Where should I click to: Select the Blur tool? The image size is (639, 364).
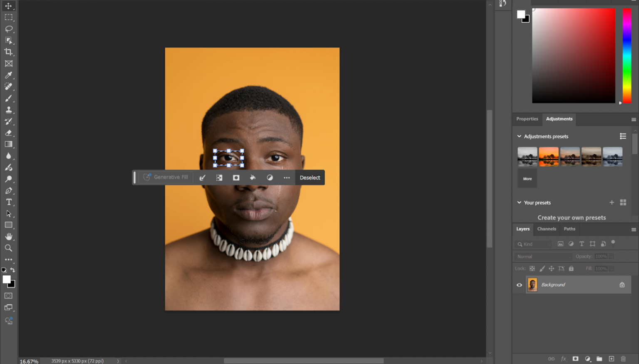pos(8,156)
